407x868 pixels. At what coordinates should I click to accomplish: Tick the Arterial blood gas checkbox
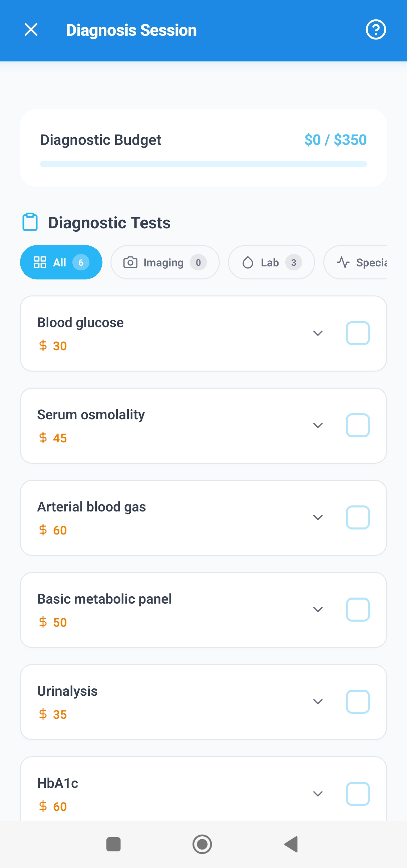(358, 517)
